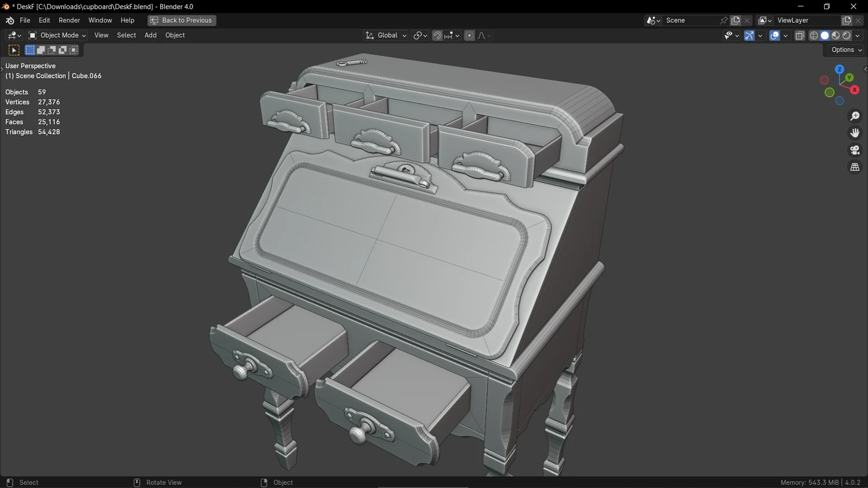Image resolution: width=868 pixels, height=488 pixels.
Task: Open the viewport Object menu
Action: pos(175,35)
